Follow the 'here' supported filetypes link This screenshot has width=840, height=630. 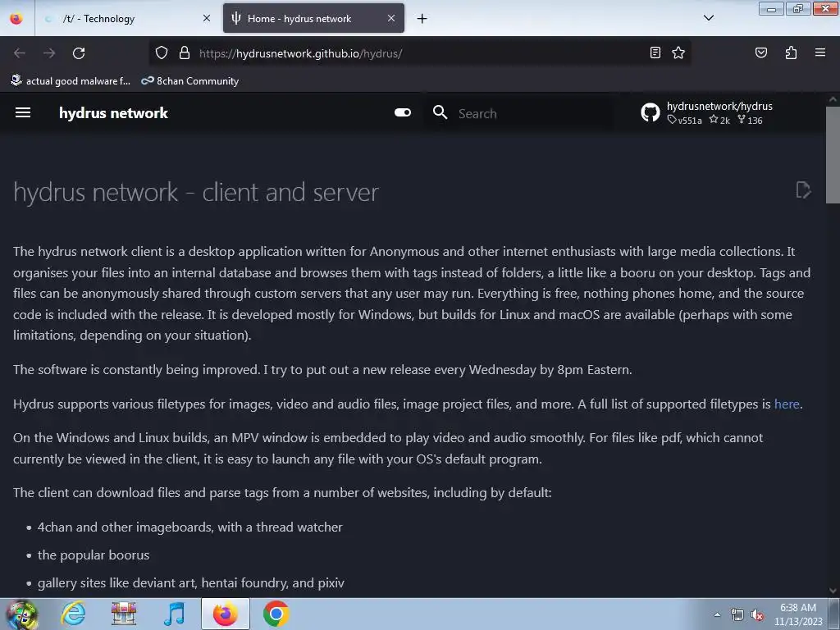[787, 404]
